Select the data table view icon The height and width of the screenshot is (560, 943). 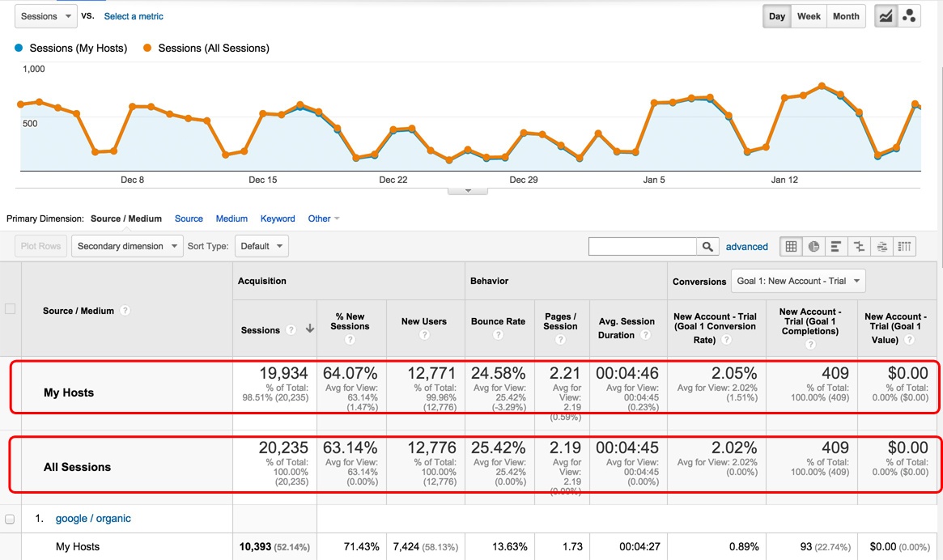pos(791,247)
